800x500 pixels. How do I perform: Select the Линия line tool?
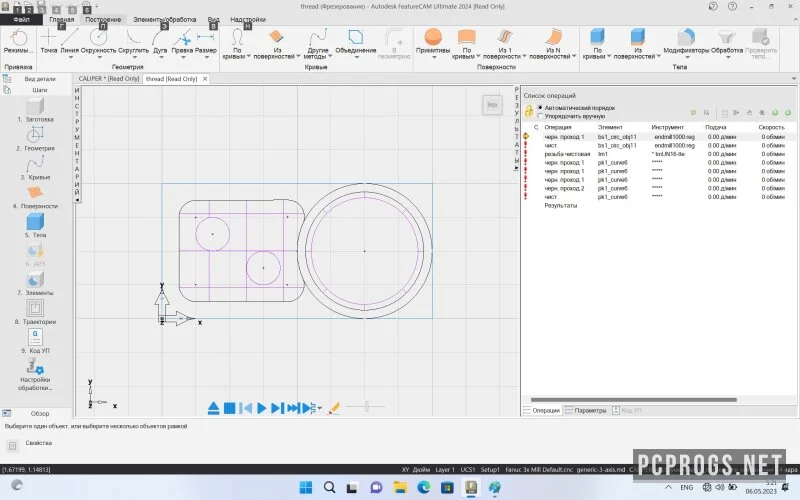[70, 40]
